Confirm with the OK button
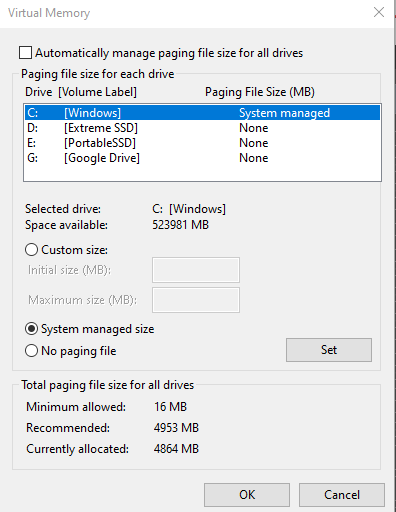 [247, 495]
